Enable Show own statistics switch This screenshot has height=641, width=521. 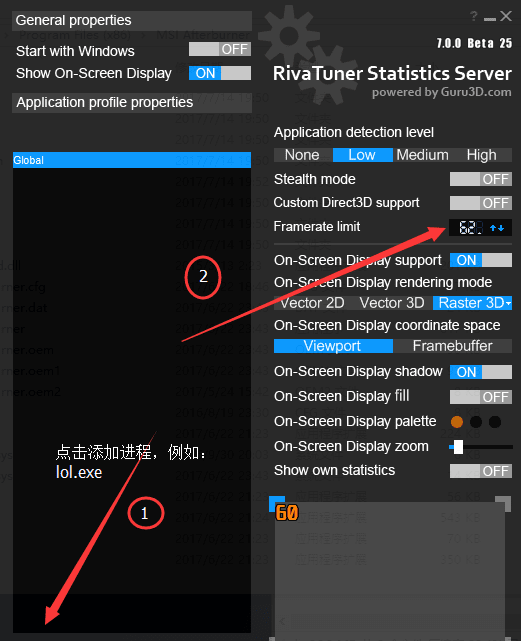pos(481,471)
